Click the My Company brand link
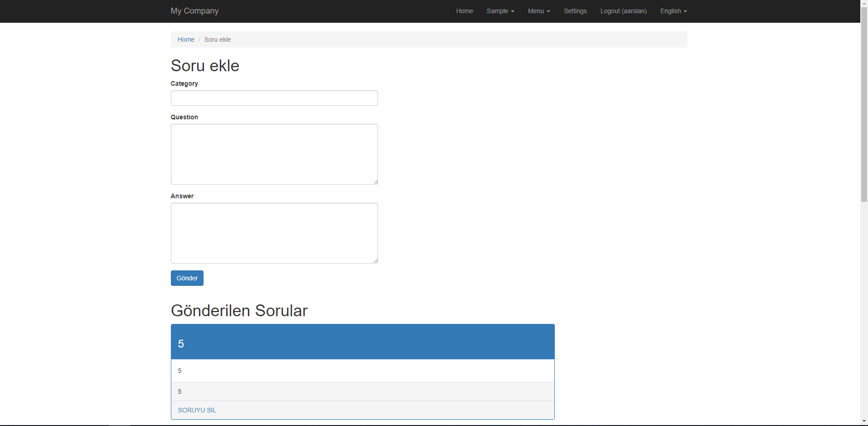 click(194, 11)
